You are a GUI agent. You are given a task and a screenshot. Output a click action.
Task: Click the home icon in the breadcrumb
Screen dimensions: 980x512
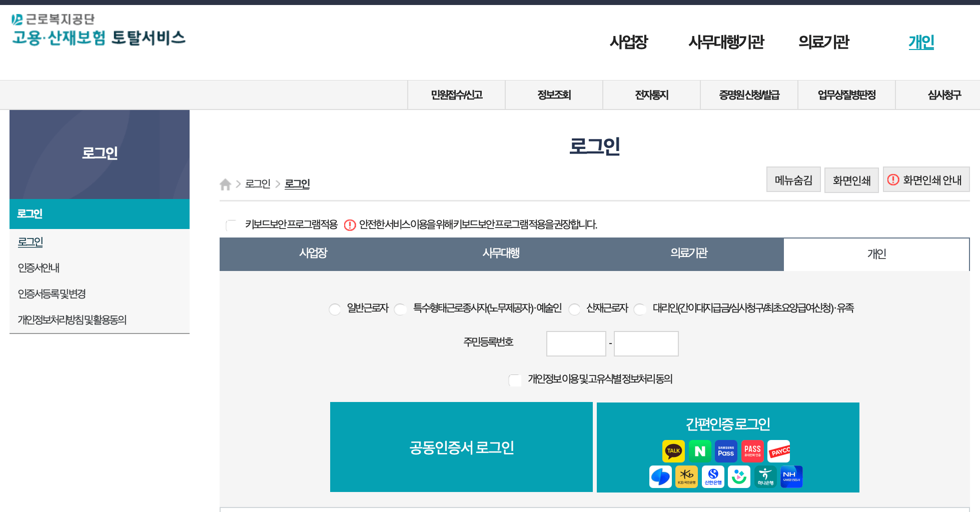225,184
